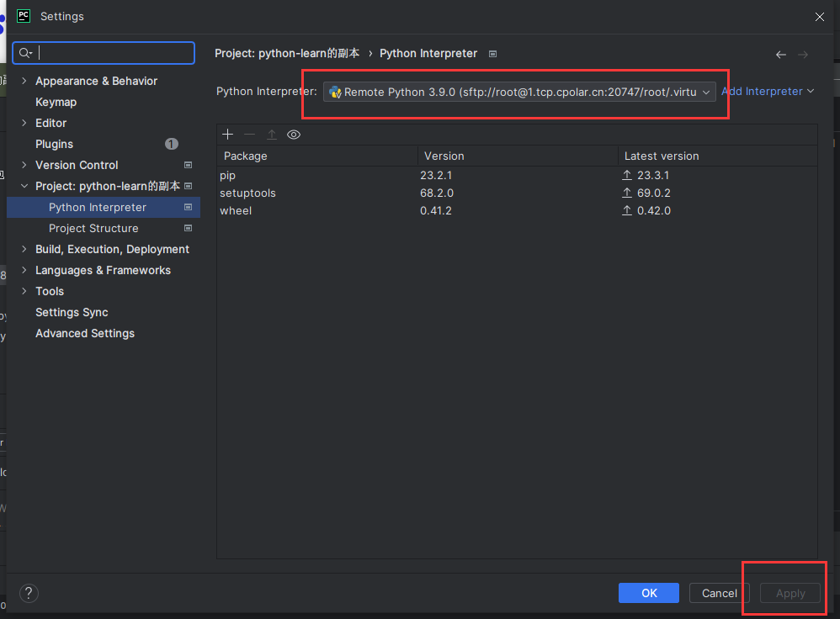Open the Keymap settings page
This screenshot has height=619, width=840.
point(56,102)
